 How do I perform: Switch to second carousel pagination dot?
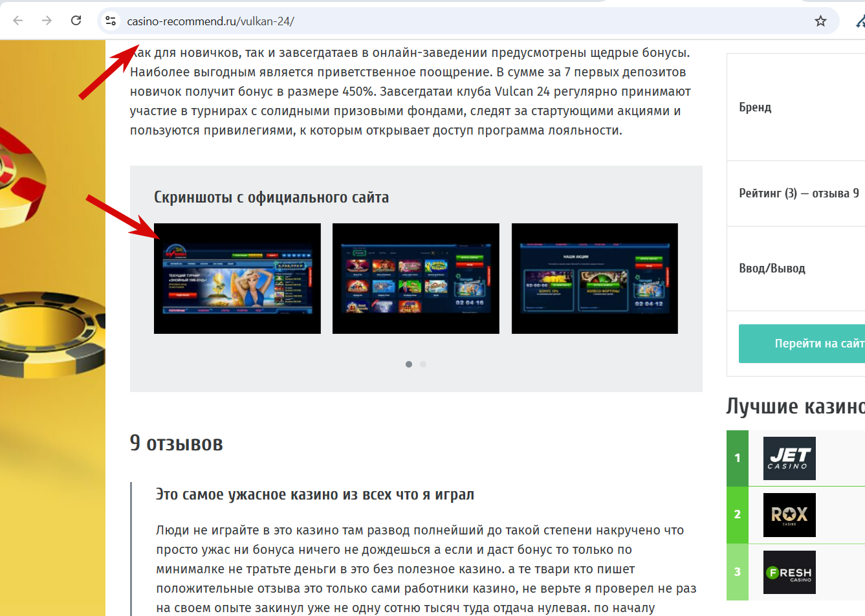(x=423, y=364)
